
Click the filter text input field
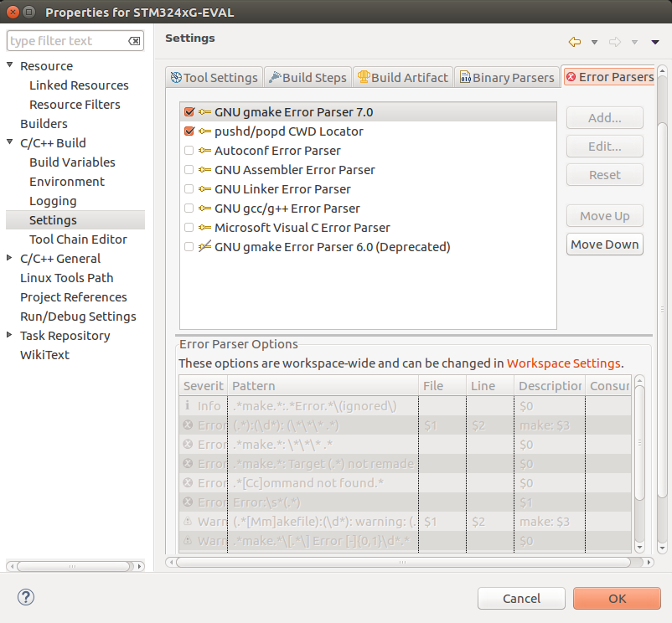tap(67, 41)
